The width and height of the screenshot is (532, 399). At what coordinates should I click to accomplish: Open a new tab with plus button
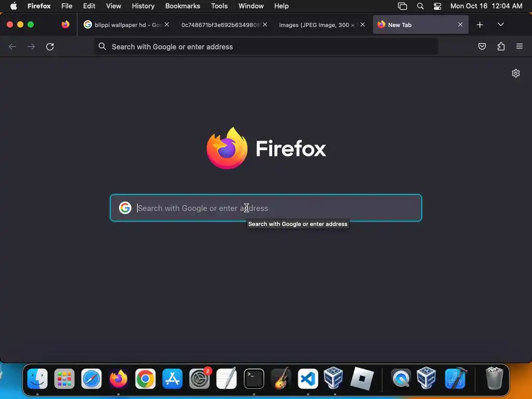pos(480,25)
